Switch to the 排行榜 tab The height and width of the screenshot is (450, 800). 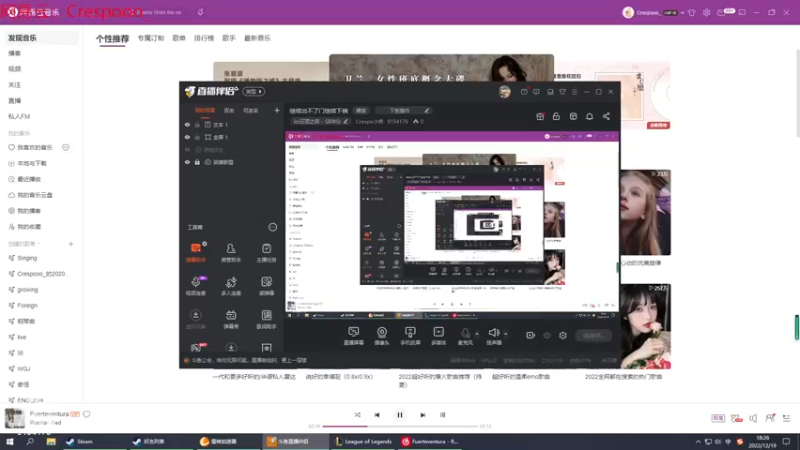pyautogui.click(x=204, y=38)
